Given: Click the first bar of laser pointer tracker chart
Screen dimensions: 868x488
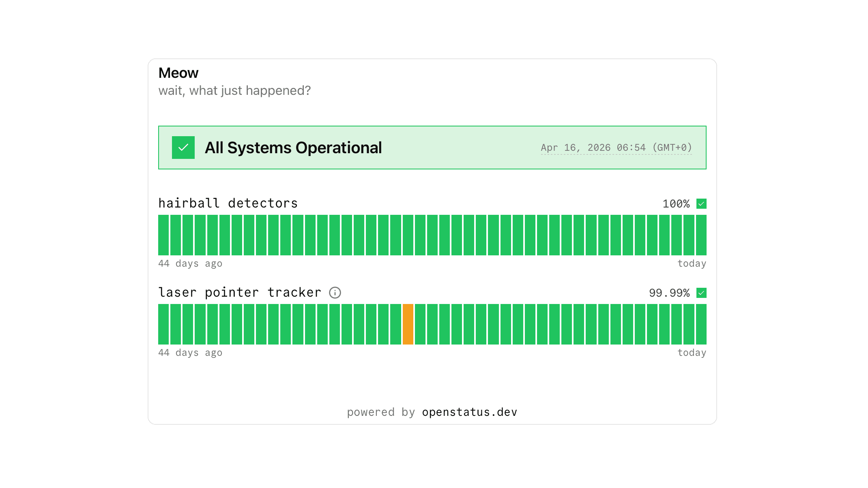Looking at the screenshot, I should [163, 324].
